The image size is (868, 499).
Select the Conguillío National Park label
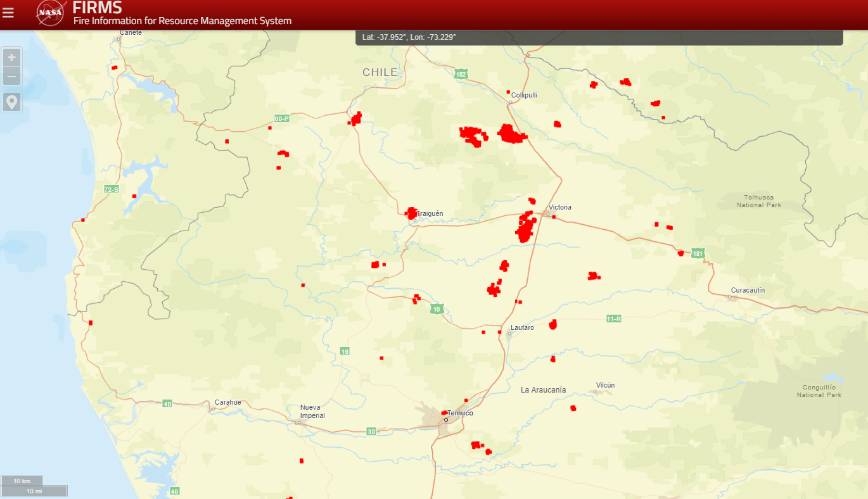(819, 391)
